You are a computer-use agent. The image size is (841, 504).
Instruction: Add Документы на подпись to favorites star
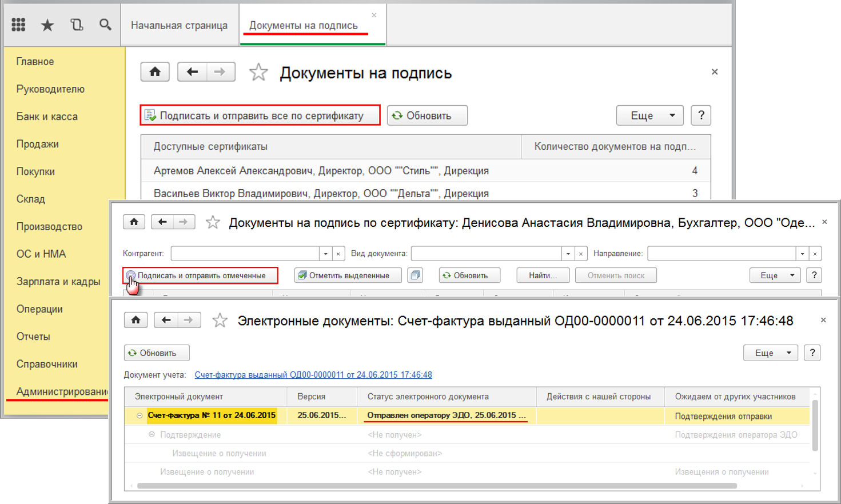tap(258, 73)
